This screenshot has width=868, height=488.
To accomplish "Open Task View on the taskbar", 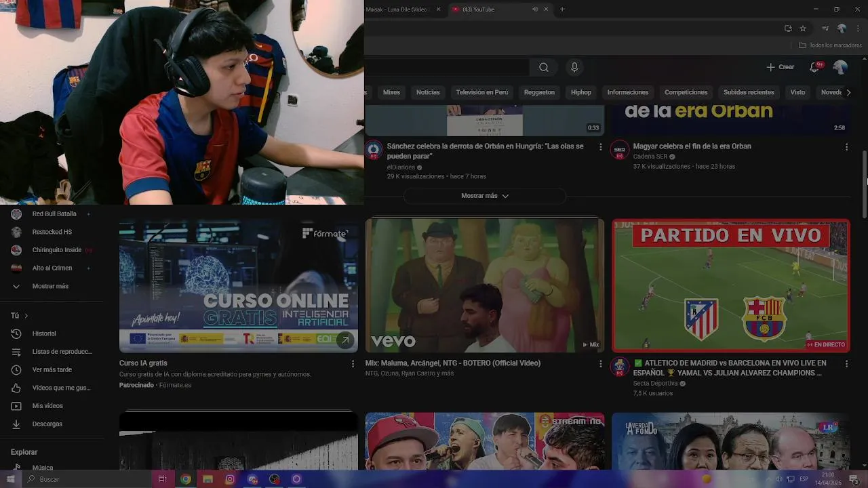I will [163, 479].
